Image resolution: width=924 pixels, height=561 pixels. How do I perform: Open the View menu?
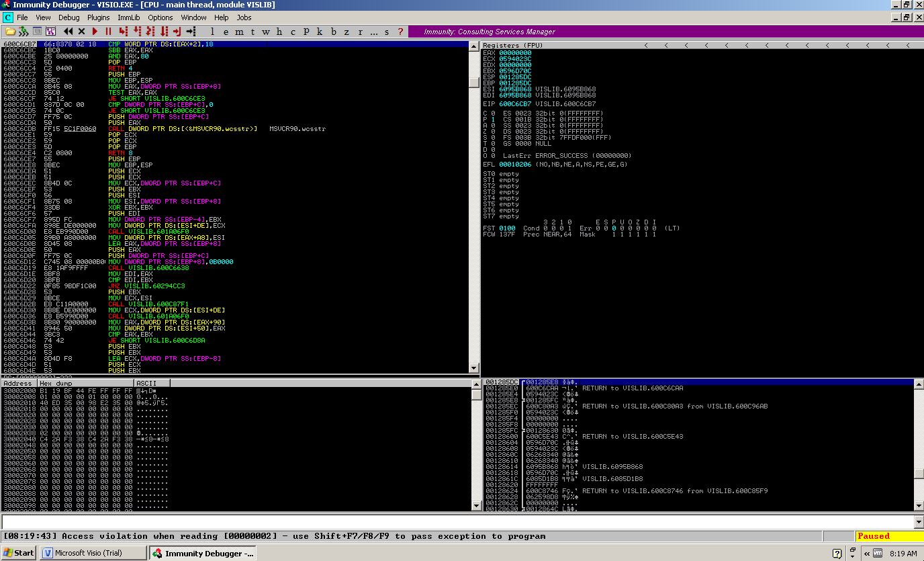[x=43, y=17]
